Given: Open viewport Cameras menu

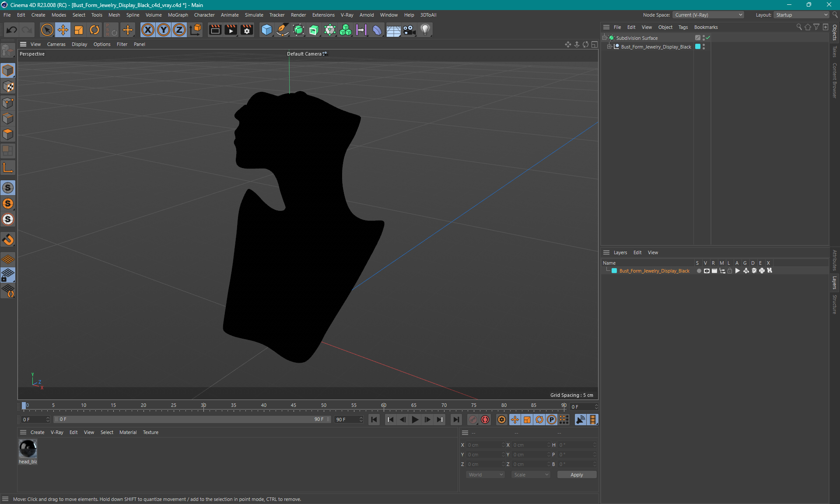Looking at the screenshot, I should tap(56, 44).
